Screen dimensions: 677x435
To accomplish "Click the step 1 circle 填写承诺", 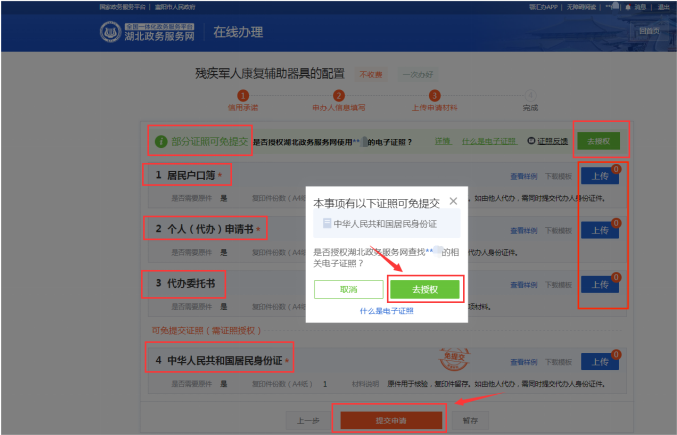I will tap(242, 95).
